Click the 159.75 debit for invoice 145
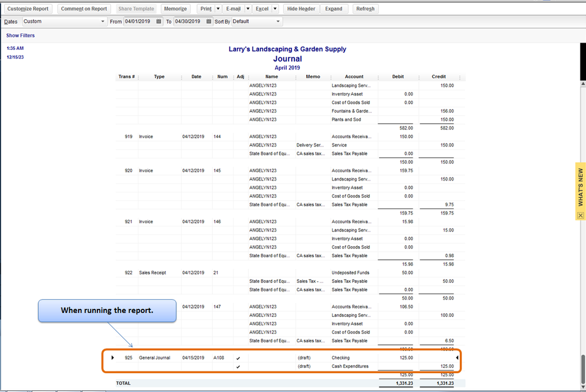Viewport: 586px width, 392px height. [406, 171]
